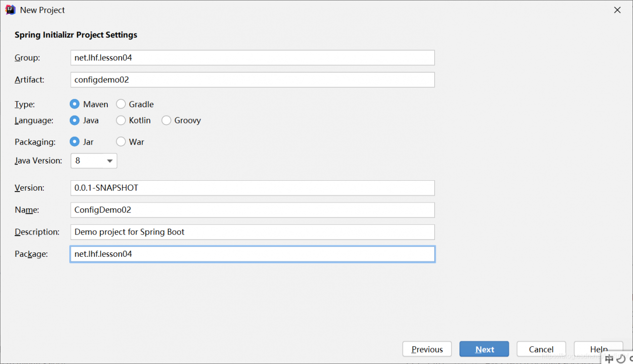Viewport: 633px width, 364px height.
Task: Click the Chinese input mode IME icon
Action: coord(609,359)
